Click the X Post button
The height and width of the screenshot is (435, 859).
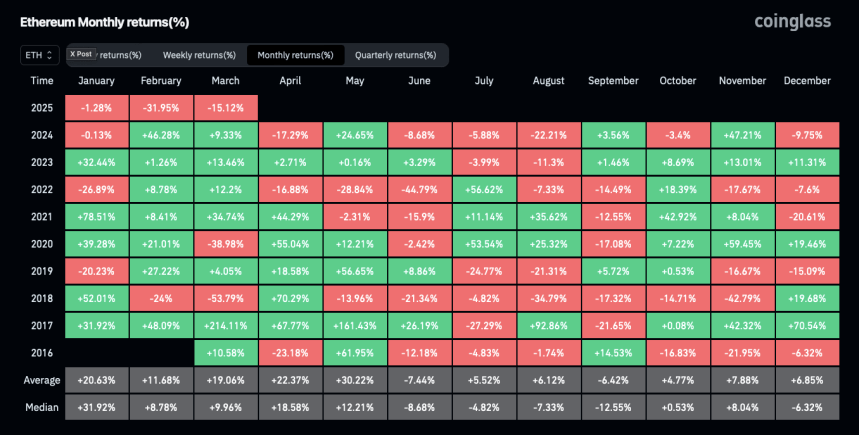[81, 54]
